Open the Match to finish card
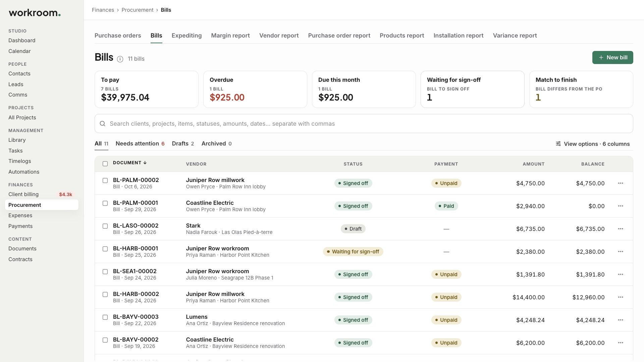Image resolution: width=644 pixels, height=362 pixels. point(581,89)
